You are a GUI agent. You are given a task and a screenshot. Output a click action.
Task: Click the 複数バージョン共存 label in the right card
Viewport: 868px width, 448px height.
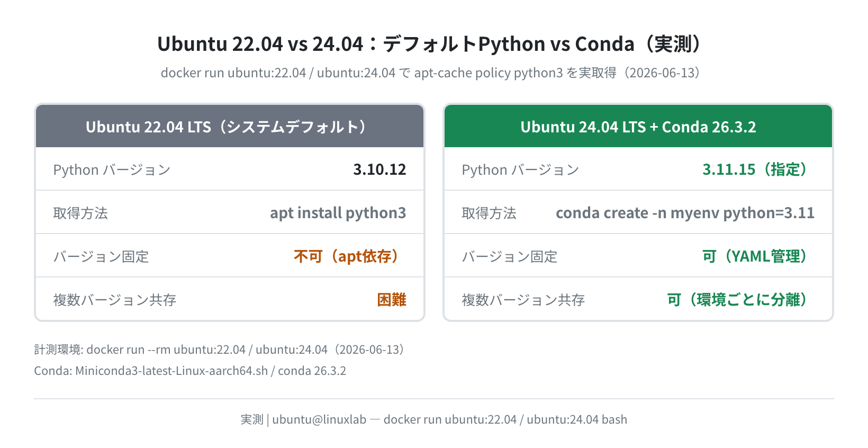(x=523, y=300)
